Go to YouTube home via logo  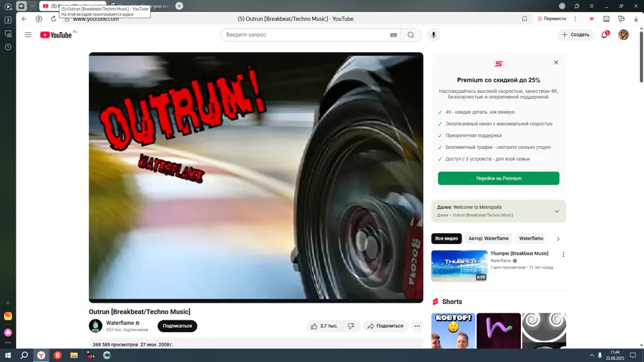tap(56, 35)
